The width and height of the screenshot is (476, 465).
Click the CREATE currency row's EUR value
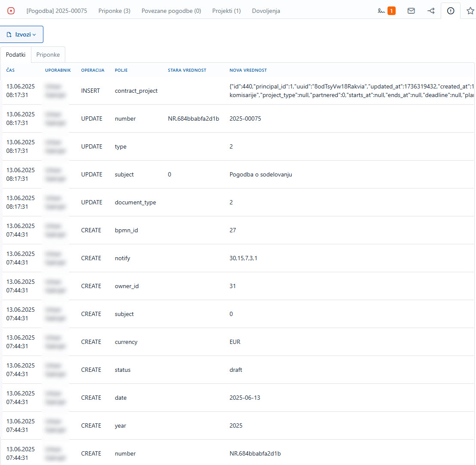[x=235, y=342]
